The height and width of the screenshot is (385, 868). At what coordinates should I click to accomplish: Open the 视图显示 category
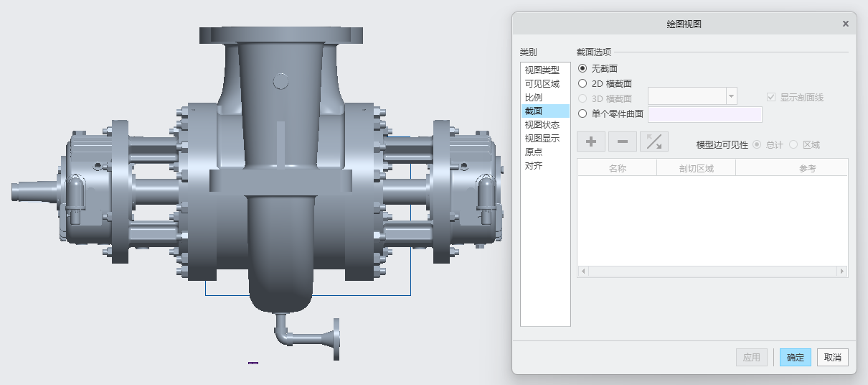point(542,139)
